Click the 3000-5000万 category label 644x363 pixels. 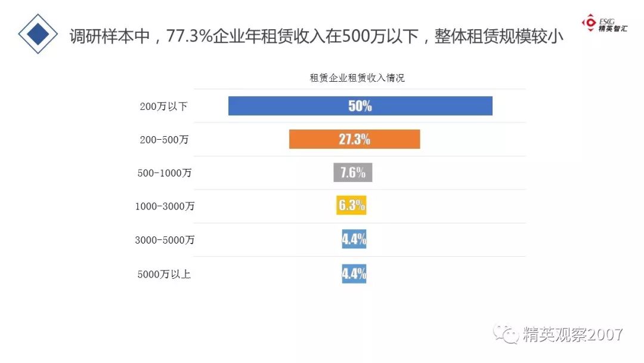click(x=165, y=240)
